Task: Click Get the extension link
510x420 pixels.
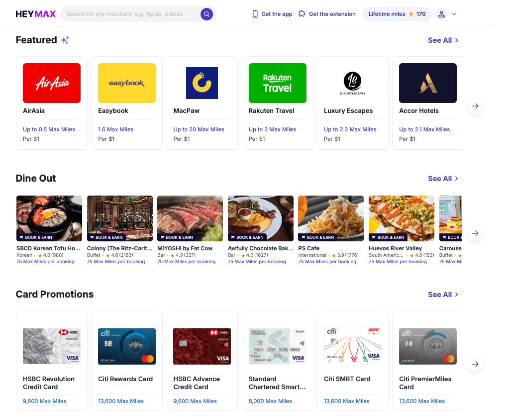Action: pyautogui.click(x=327, y=14)
